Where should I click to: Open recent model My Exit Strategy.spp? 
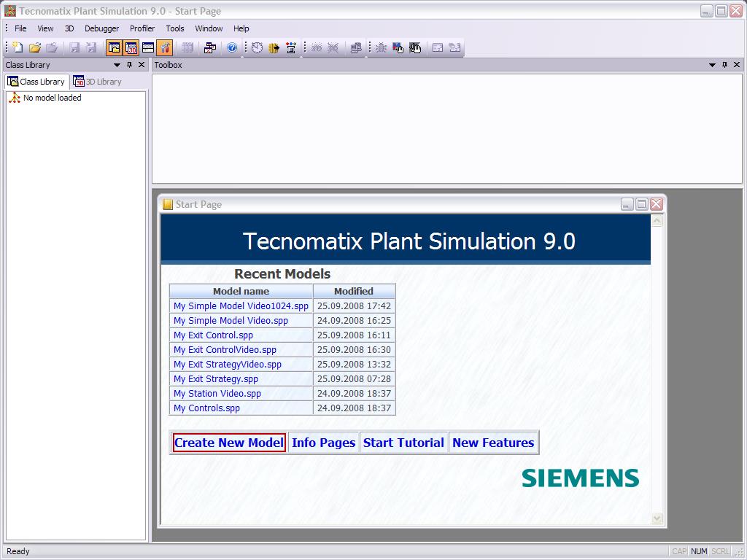click(x=216, y=379)
